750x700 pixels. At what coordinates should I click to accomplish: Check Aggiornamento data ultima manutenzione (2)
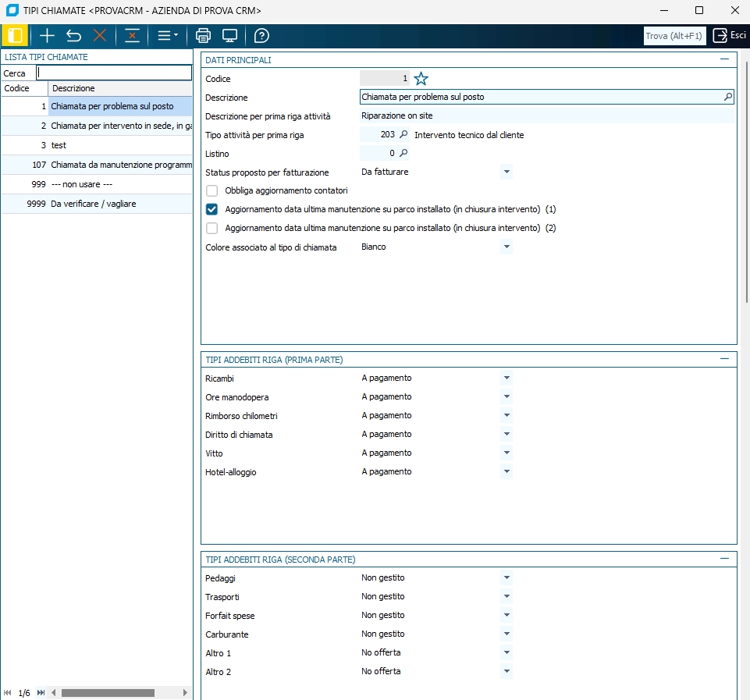(x=211, y=228)
